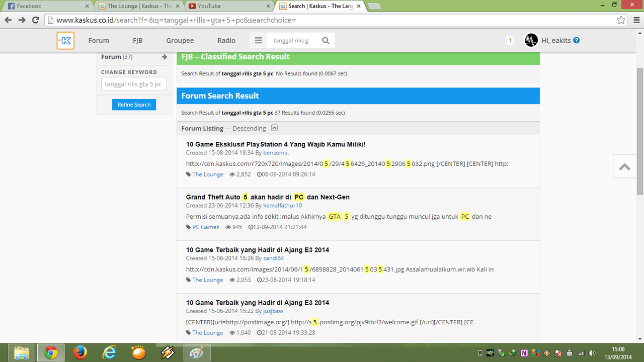Click the battery tray icon
The width and height of the screenshot is (644, 362).
[480, 353]
